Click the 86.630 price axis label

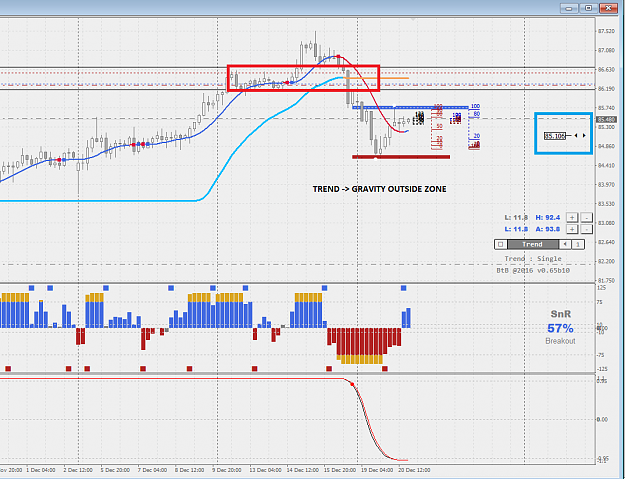coord(606,69)
